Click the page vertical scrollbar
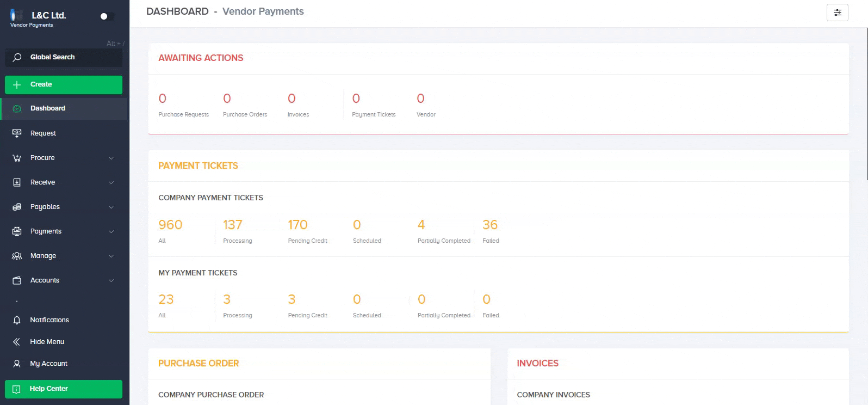The width and height of the screenshot is (868, 405). [x=866, y=103]
